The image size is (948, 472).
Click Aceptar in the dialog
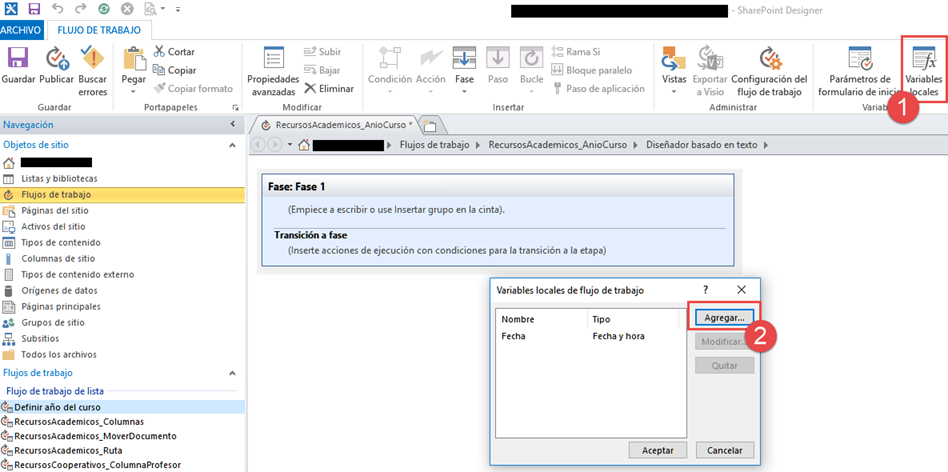click(x=657, y=450)
